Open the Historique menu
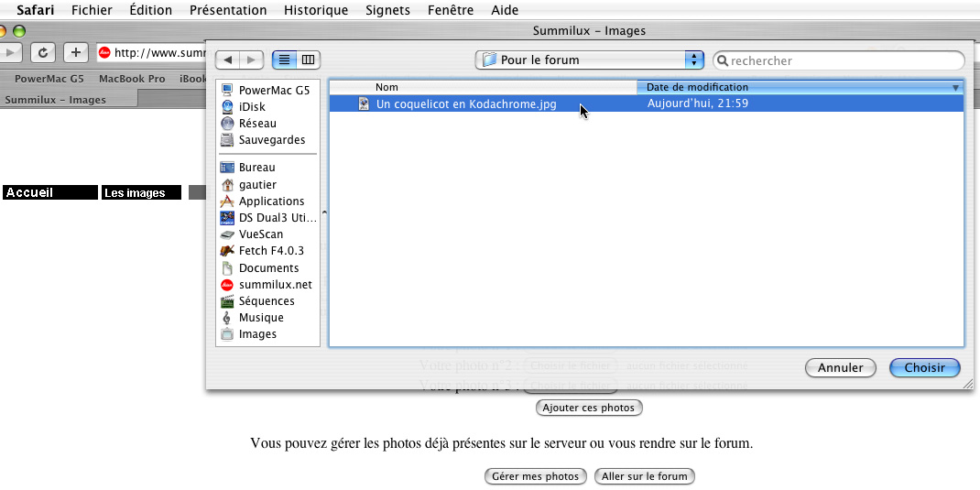The height and width of the screenshot is (490, 980). coord(316,10)
